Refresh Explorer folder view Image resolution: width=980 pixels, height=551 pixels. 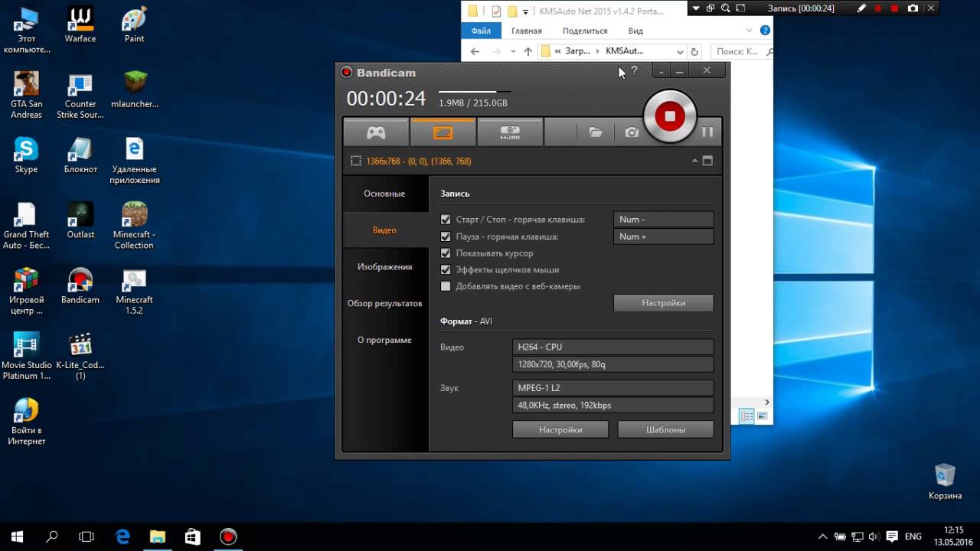tap(694, 51)
